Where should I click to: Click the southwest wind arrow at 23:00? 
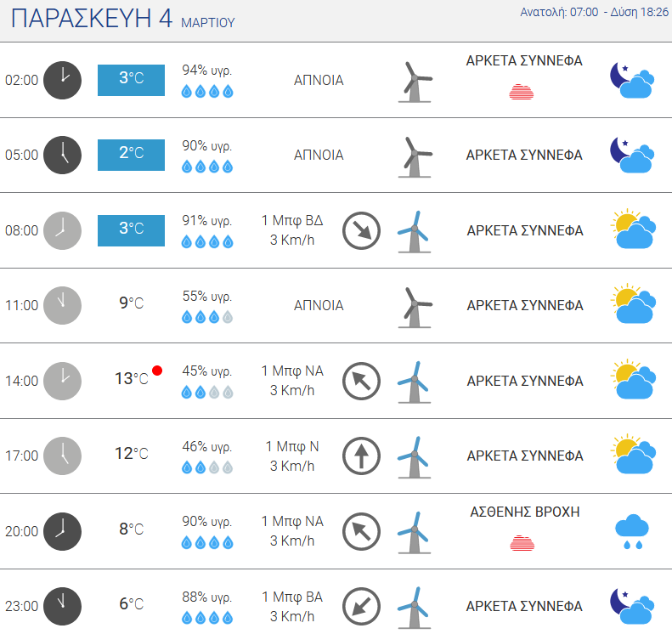pos(361,606)
